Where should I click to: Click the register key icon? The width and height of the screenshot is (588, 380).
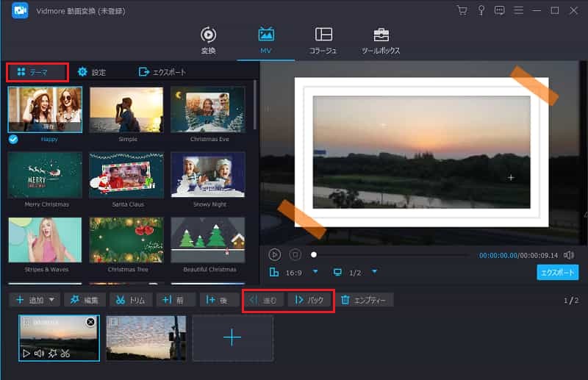pos(481,10)
